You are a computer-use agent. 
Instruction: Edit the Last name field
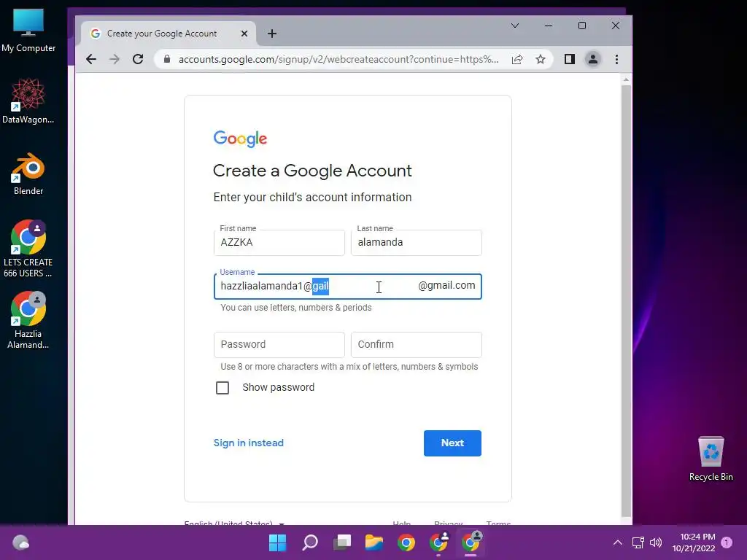click(417, 242)
